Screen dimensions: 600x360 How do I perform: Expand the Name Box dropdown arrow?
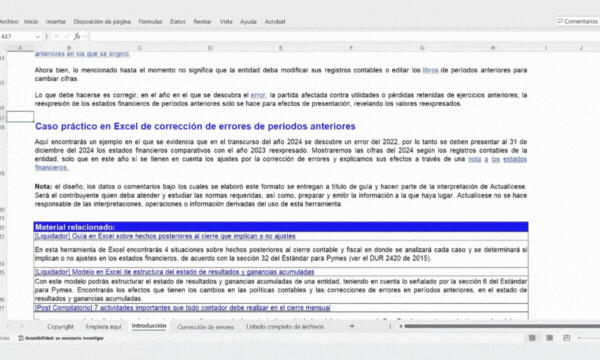[x=38, y=37]
